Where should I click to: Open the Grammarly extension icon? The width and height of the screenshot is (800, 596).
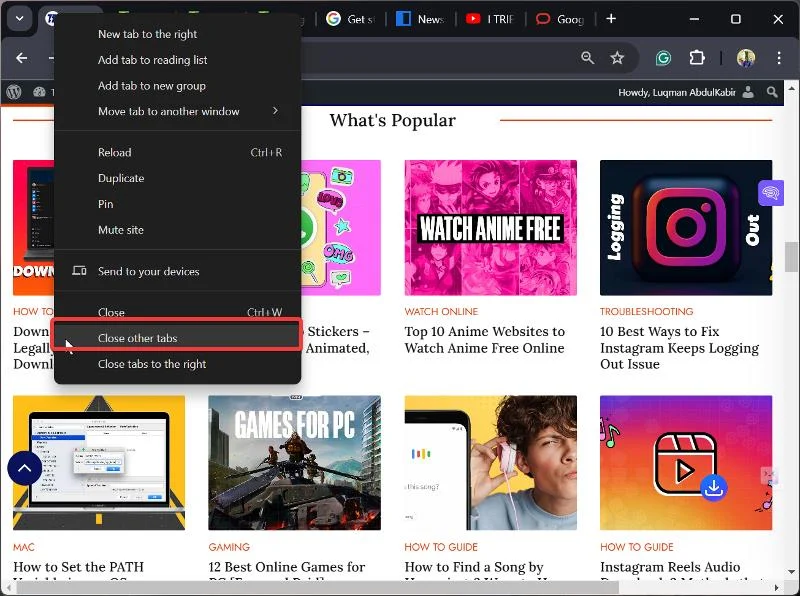[663, 58]
